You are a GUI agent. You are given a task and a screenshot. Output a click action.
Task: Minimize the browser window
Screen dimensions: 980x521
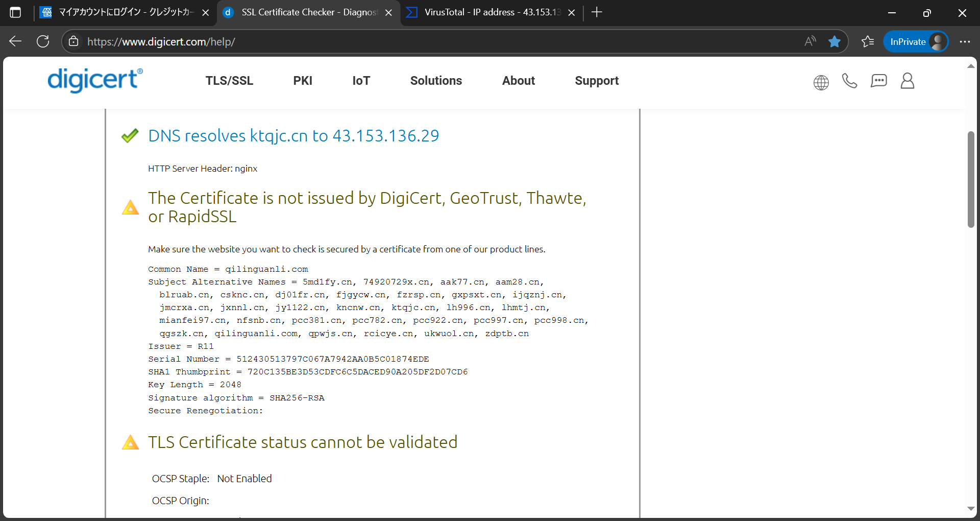pos(892,13)
